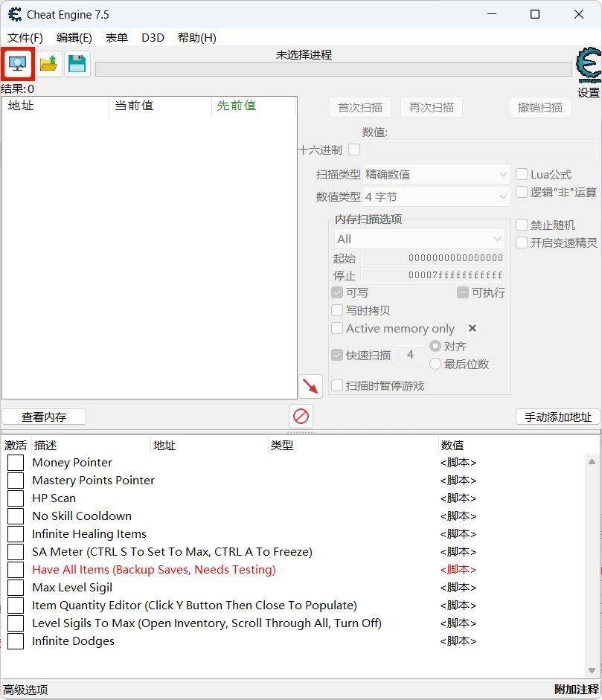Click the 当前值 column header
Image resolution: width=602 pixels, height=700 pixels.
[160, 106]
